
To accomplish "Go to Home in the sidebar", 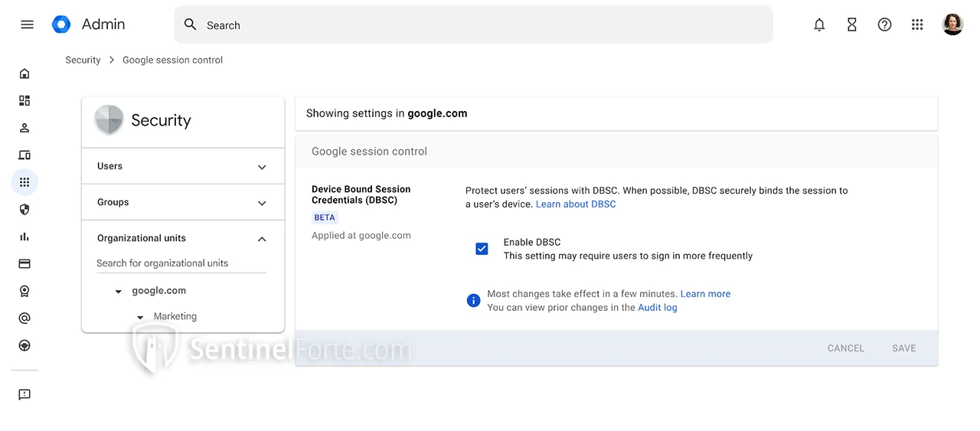I will coord(24,73).
